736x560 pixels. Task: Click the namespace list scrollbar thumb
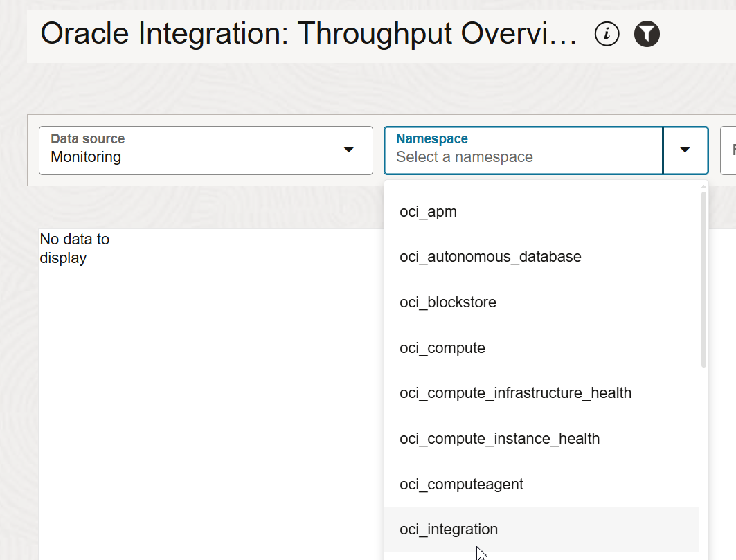pos(703,279)
